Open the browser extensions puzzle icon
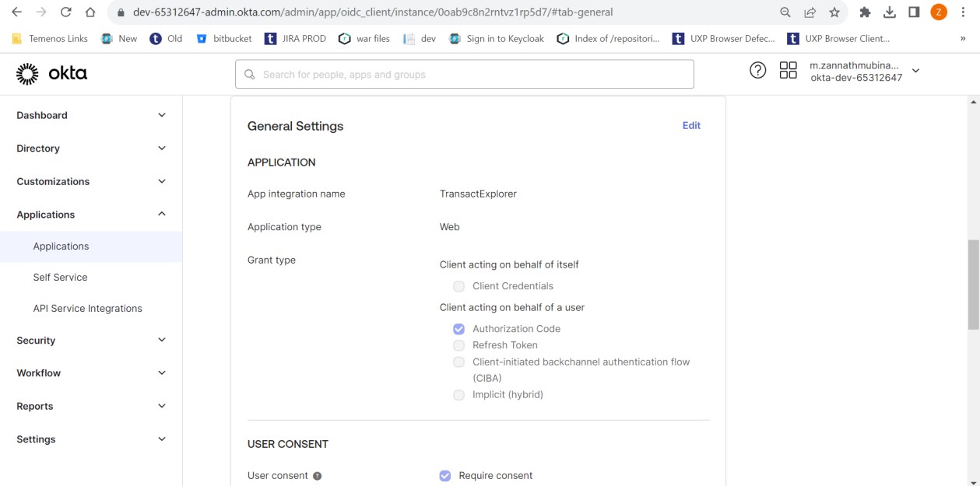 (865, 12)
